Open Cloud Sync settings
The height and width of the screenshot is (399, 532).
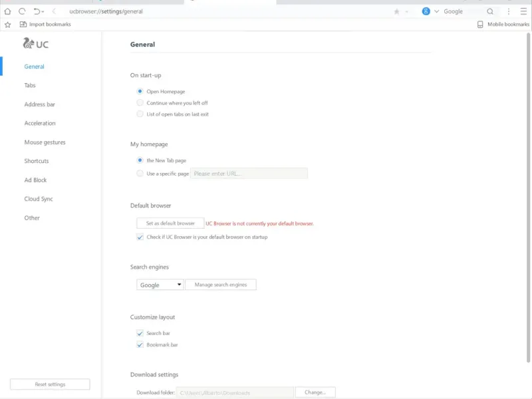pyautogui.click(x=39, y=199)
